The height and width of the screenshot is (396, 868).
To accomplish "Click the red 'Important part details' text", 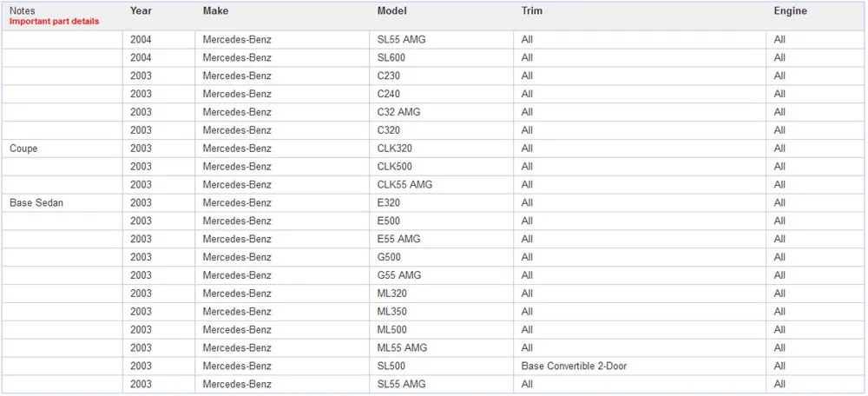I will (x=54, y=22).
